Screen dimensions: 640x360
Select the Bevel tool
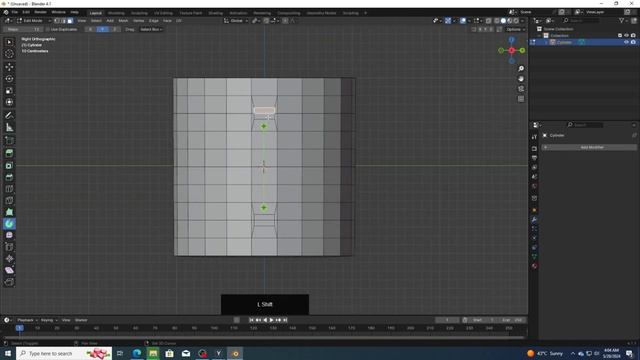click(x=9, y=177)
